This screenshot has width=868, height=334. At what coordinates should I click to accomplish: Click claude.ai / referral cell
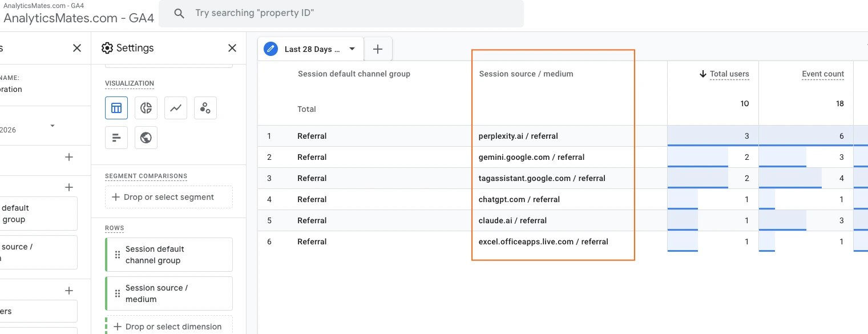coord(512,220)
